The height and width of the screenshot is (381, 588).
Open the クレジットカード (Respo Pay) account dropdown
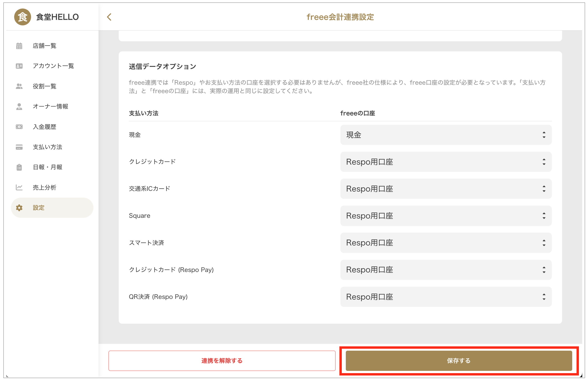(446, 270)
